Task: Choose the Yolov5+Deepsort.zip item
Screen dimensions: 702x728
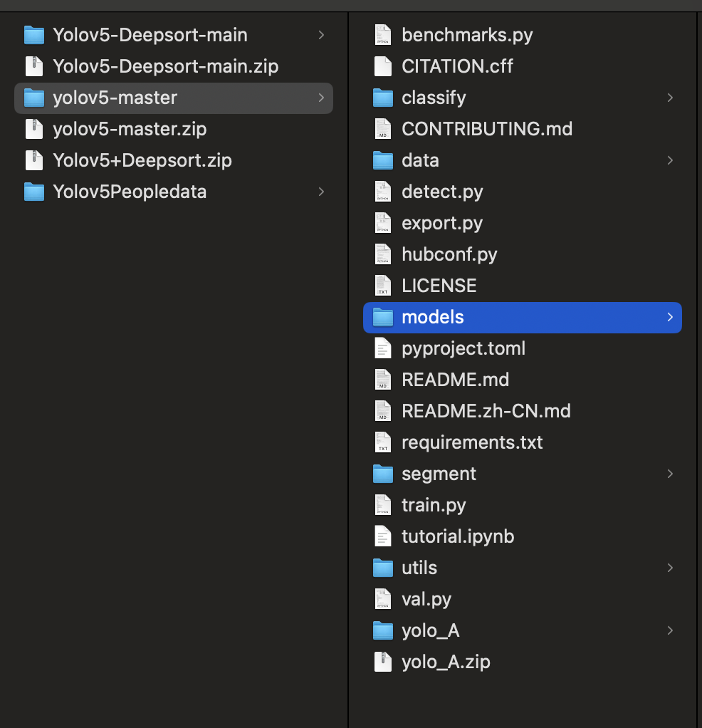Action: [142, 160]
